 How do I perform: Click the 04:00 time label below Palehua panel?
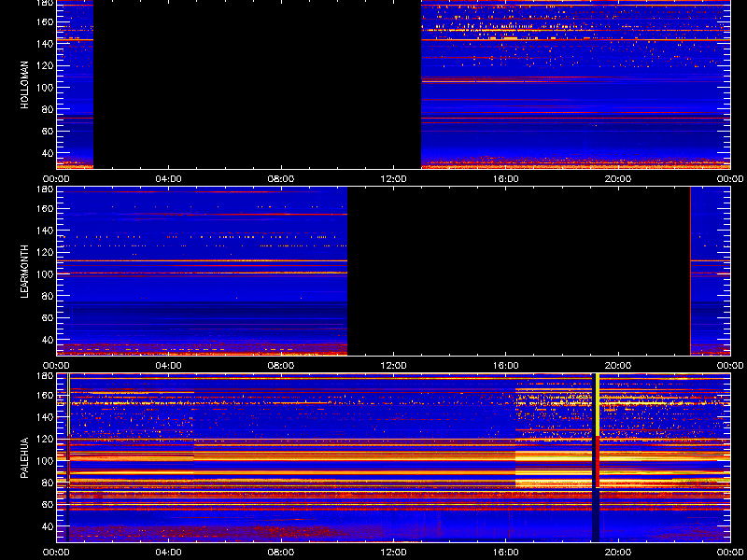tap(169, 553)
